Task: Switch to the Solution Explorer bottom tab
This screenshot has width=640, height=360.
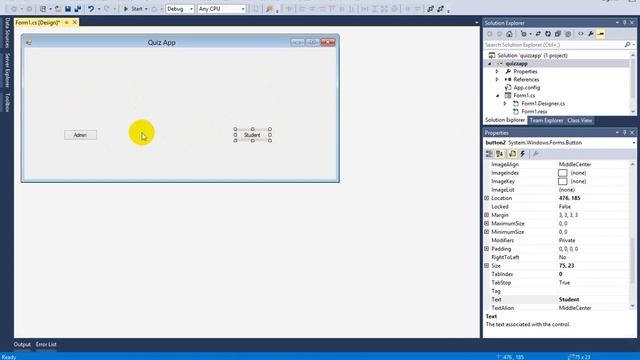Action: (505, 120)
